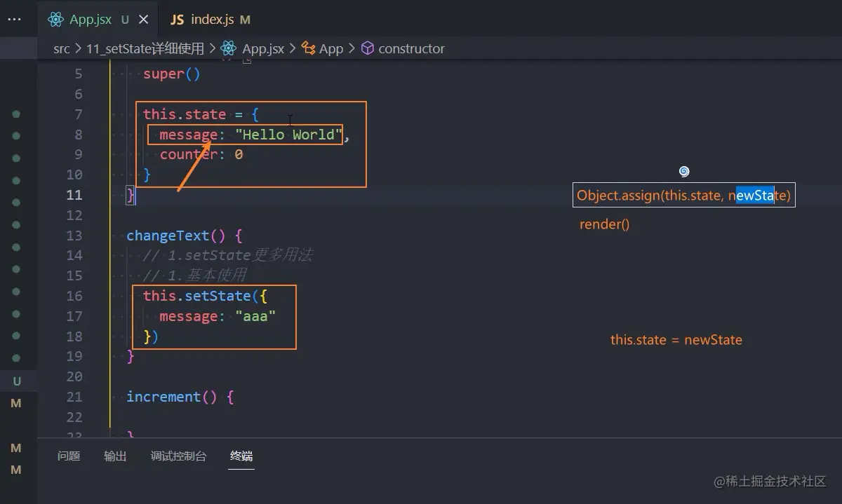Open the 问题 panel tab
The height and width of the screenshot is (504, 842).
69,456
